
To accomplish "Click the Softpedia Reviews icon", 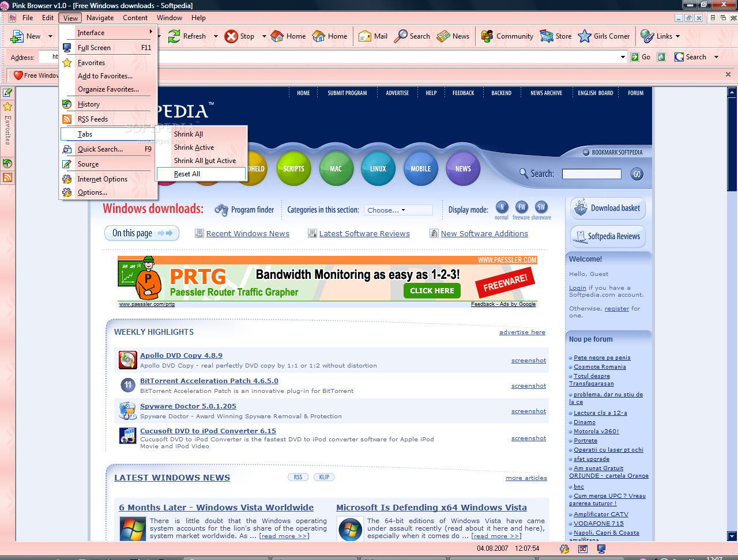I will click(x=579, y=236).
